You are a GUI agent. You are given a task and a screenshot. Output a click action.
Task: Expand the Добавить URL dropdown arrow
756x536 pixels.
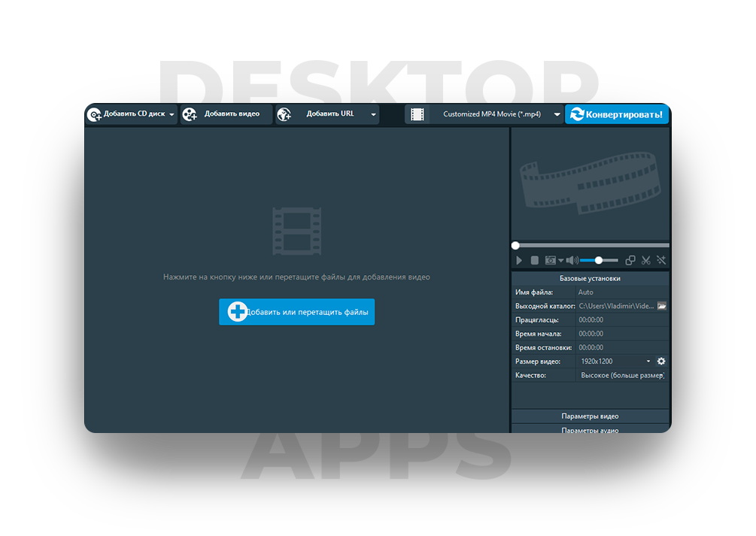(373, 115)
